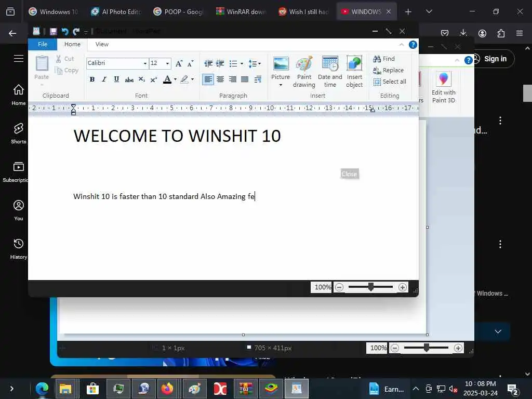532x399 pixels.
Task: Open Firefox from the taskbar
Action: pyautogui.click(x=167, y=389)
